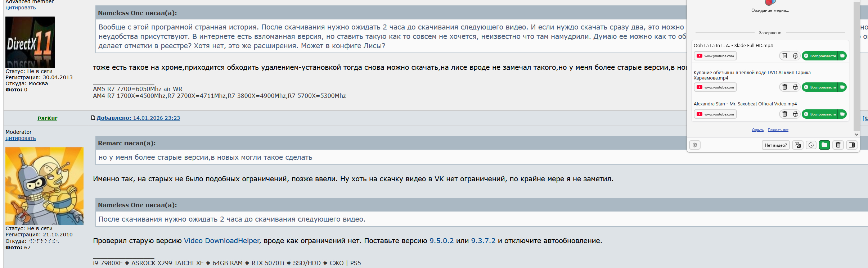Image resolution: width=868 pixels, height=268 pixels.
Task: Open the version 9.3.7.2 link
Action: coord(483,241)
